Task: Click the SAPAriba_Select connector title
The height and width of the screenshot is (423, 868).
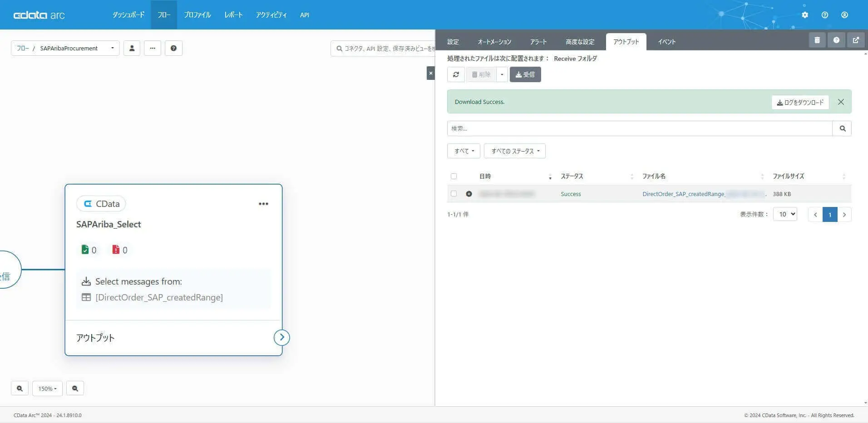Action: pos(108,224)
